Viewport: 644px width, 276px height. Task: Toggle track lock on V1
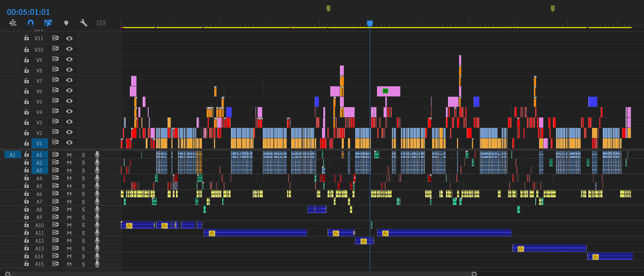coord(26,143)
